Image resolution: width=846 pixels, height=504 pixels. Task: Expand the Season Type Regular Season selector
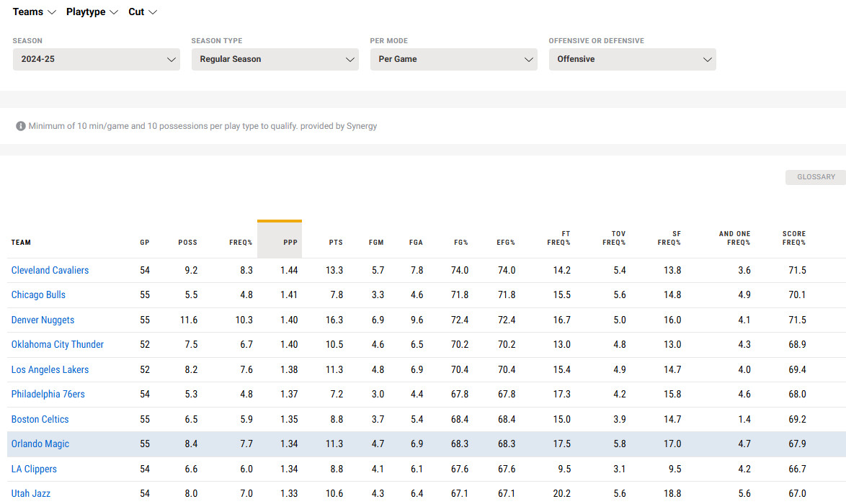pos(275,59)
